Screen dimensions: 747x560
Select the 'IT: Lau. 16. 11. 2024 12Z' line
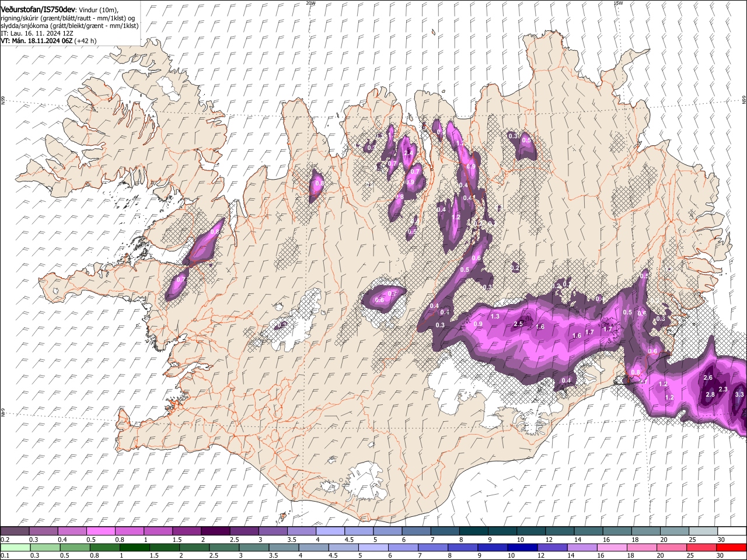[x=37, y=33]
